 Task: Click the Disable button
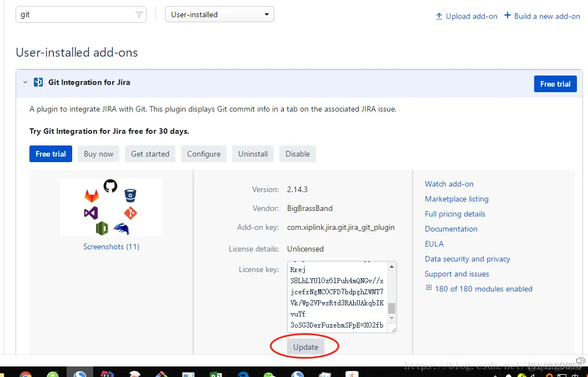coord(298,154)
